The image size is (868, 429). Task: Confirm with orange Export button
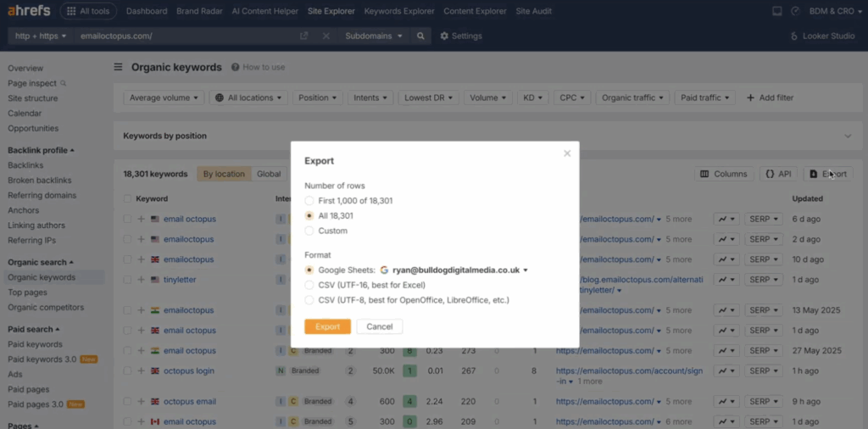[328, 326]
